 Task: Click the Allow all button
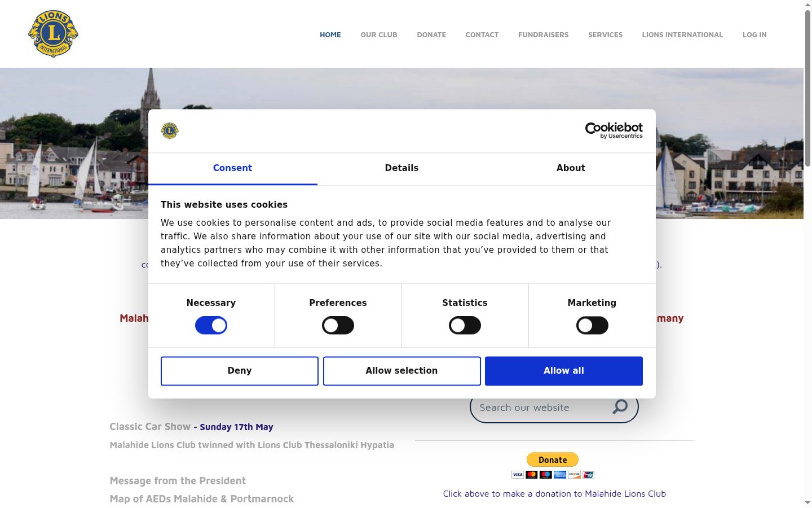point(564,371)
